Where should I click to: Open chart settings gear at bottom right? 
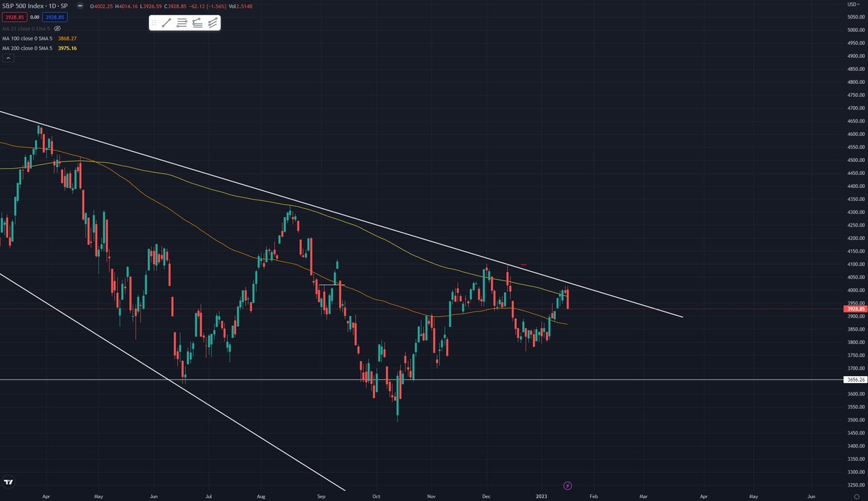tap(856, 497)
